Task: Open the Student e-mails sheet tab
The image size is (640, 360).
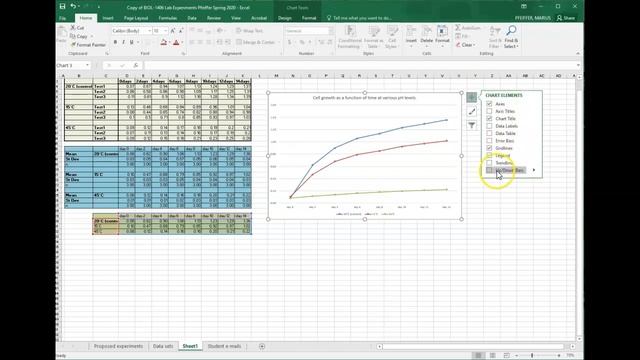Action: click(224, 346)
